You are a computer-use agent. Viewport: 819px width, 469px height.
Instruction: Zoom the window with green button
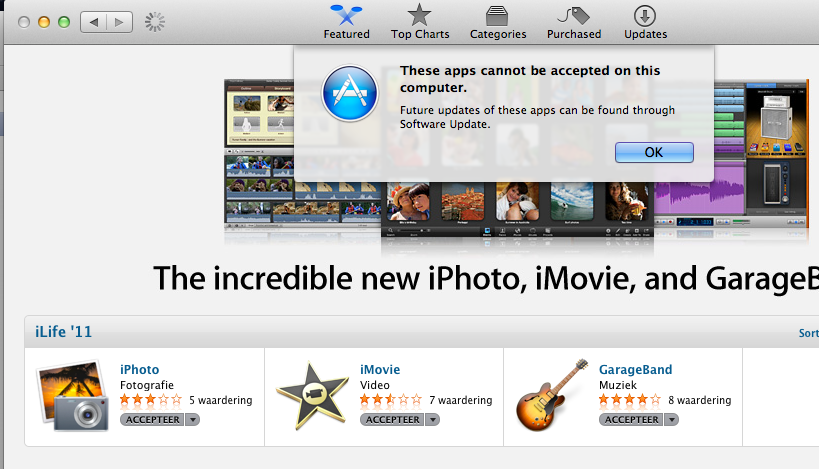pos(64,22)
